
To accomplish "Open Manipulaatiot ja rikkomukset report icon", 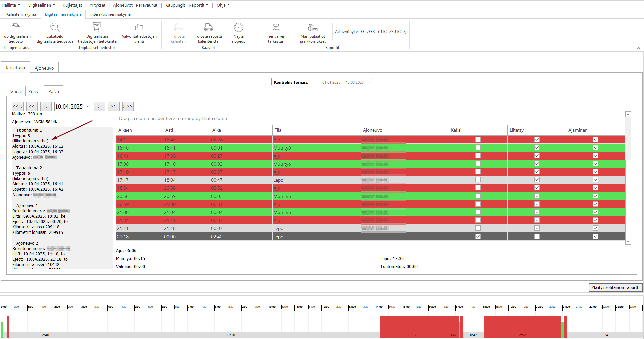I will (x=313, y=27).
